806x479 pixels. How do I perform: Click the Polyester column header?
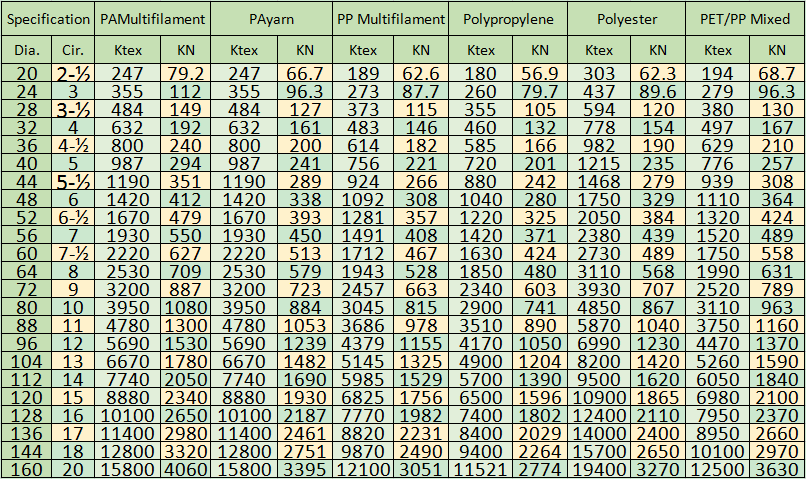[627, 19]
